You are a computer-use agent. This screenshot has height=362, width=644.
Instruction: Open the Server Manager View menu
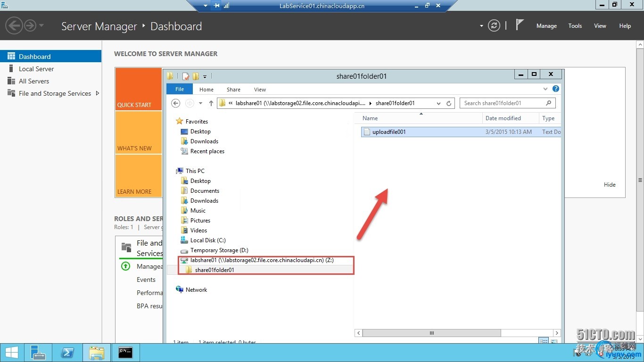coord(600,26)
